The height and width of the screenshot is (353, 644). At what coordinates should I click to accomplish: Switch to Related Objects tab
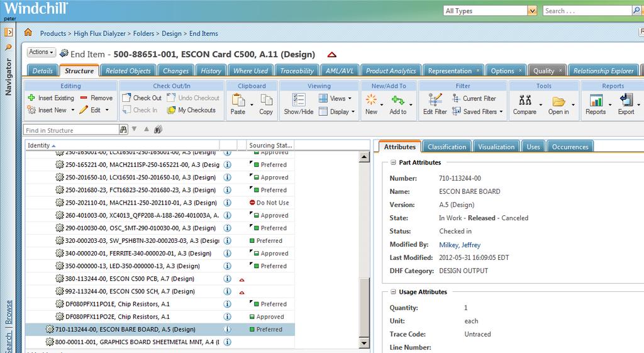pos(128,70)
